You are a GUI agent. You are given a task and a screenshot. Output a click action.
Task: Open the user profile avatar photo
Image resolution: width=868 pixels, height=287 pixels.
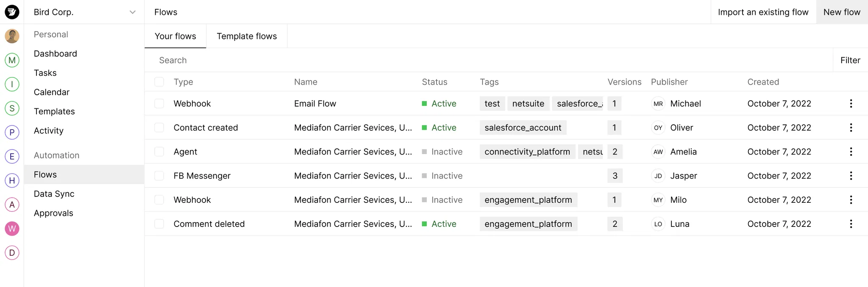(12, 36)
